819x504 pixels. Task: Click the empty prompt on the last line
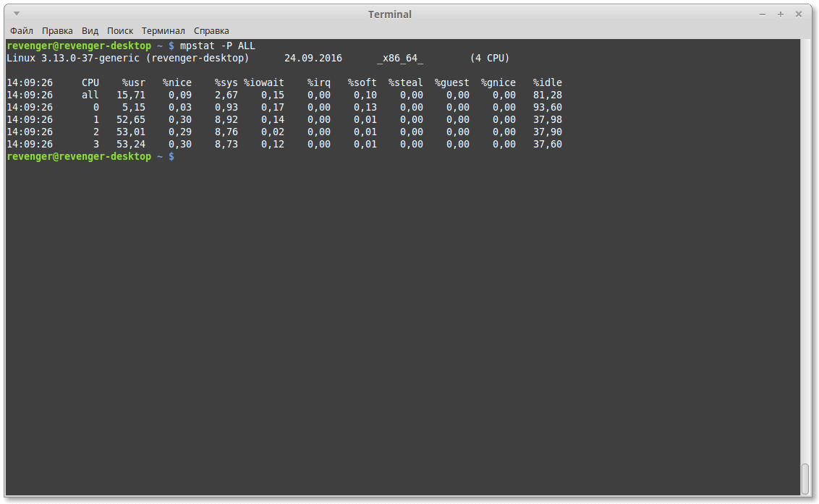point(91,157)
